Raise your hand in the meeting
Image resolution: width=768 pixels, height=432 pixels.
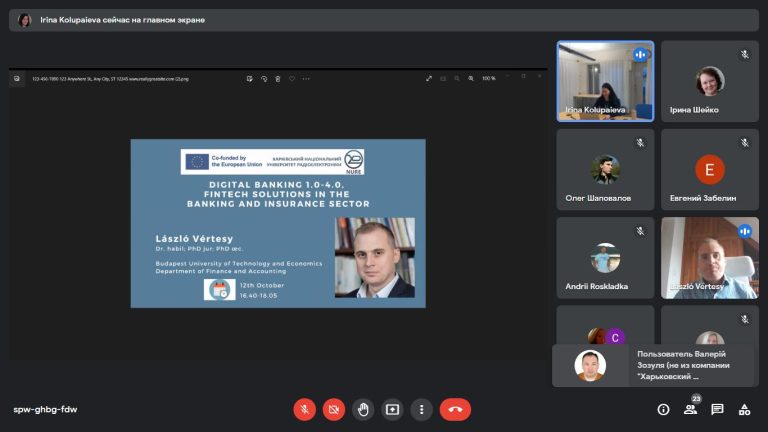[363, 409]
